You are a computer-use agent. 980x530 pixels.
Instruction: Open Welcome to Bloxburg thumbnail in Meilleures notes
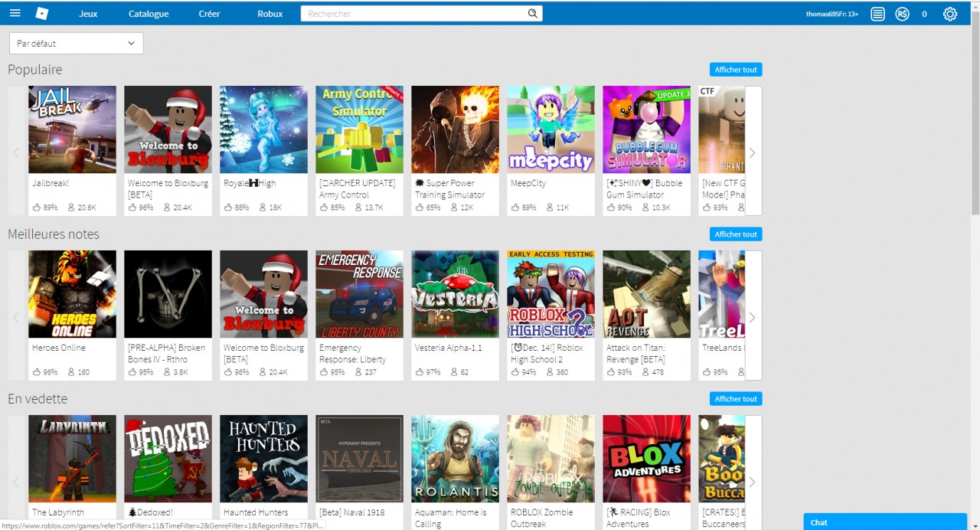[x=263, y=294]
